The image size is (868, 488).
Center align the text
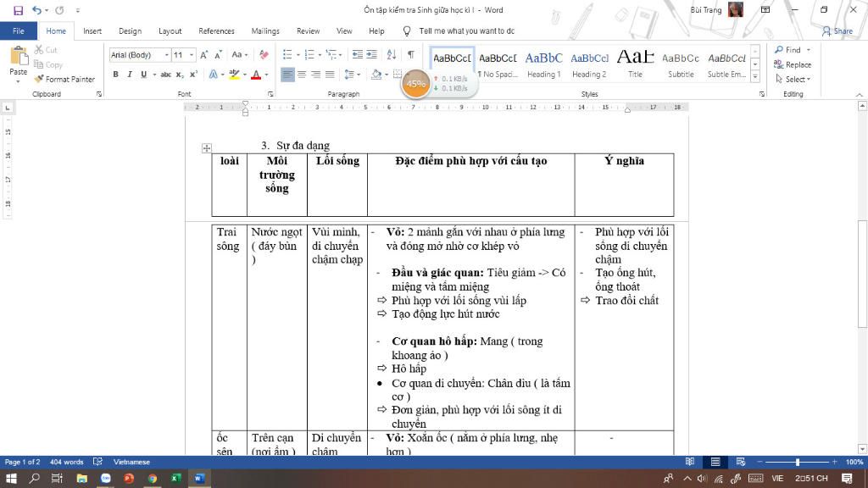pyautogui.click(x=302, y=75)
